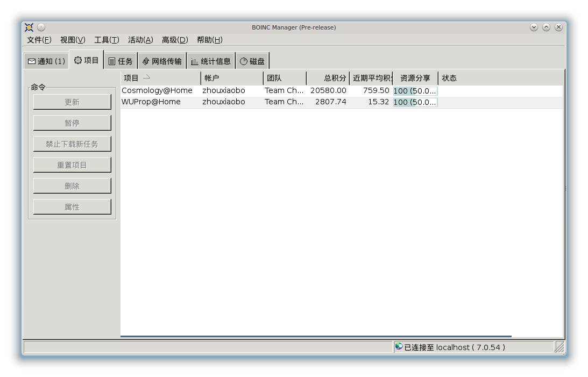The width and height of the screenshot is (588, 377).
Task: Click the resize grip in bottom-right corner
Action: pos(559,347)
